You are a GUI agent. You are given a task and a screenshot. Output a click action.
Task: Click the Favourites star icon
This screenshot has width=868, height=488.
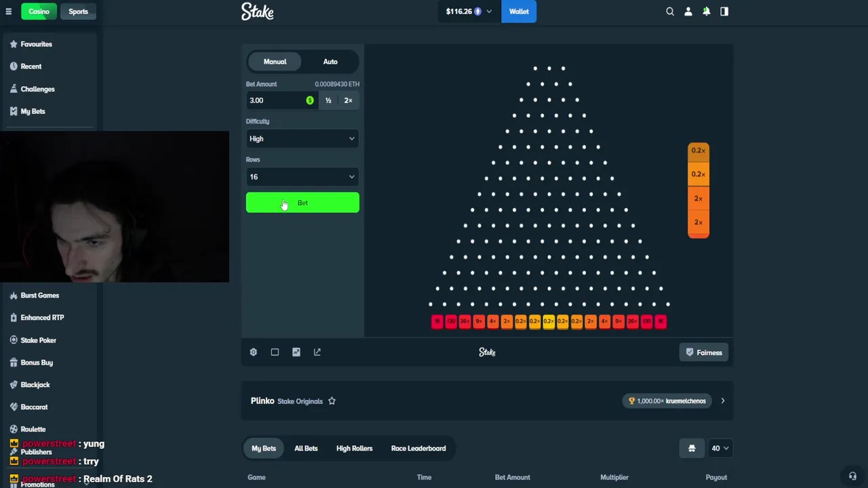pos(14,44)
